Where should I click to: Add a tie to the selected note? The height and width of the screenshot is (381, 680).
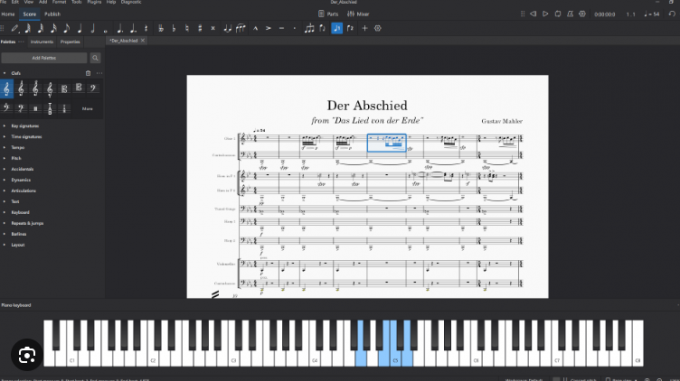click(227, 29)
